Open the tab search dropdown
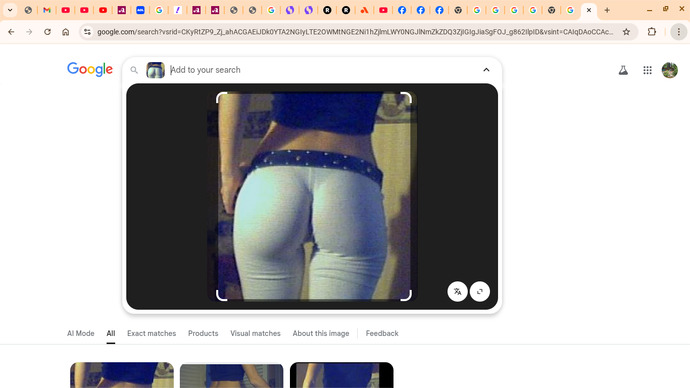690x388 pixels. tap(10, 10)
